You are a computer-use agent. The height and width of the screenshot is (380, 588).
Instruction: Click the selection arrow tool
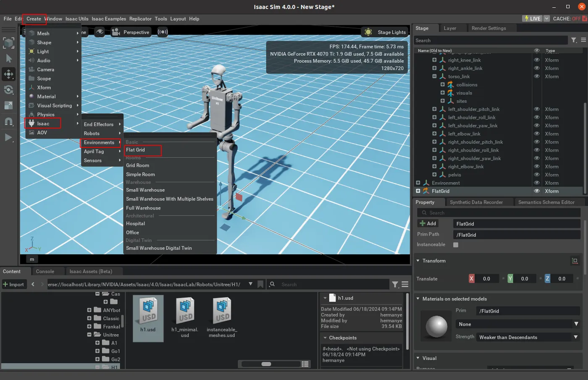[x=8, y=58]
